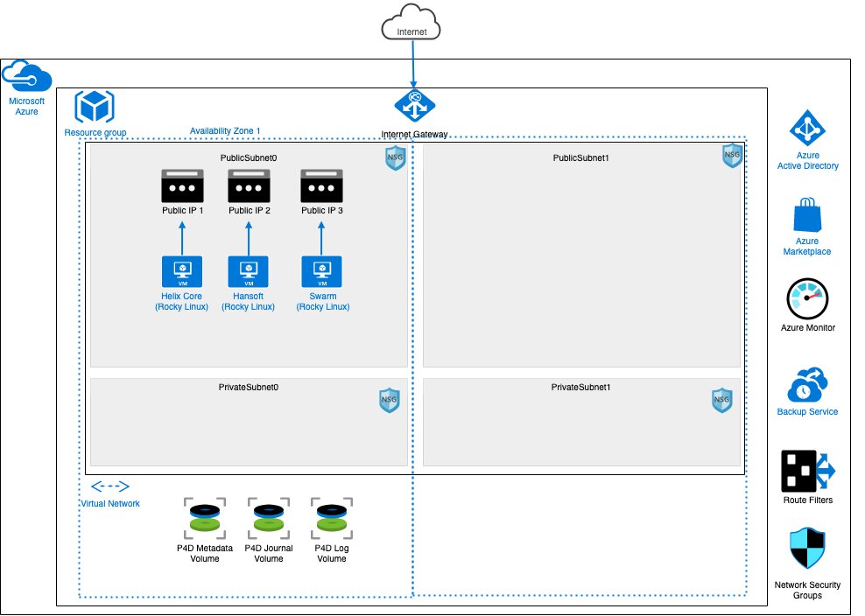
Task: Click the P4D Journal Volume text label
Action: [269, 553]
